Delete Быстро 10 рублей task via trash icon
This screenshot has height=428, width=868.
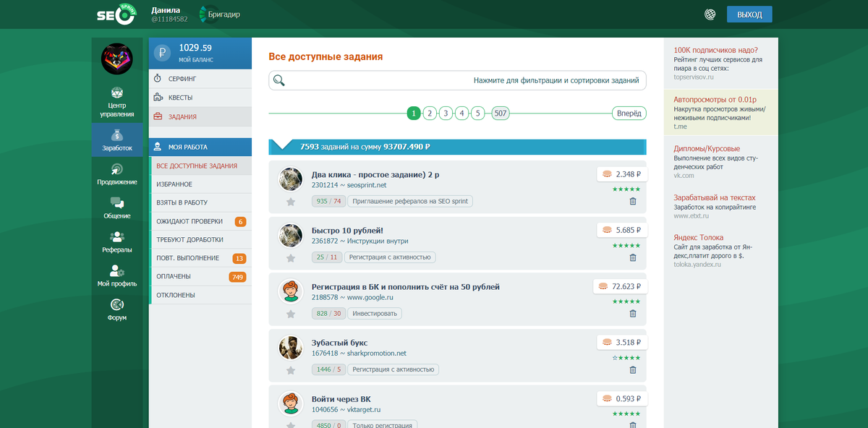[x=633, y=257]
